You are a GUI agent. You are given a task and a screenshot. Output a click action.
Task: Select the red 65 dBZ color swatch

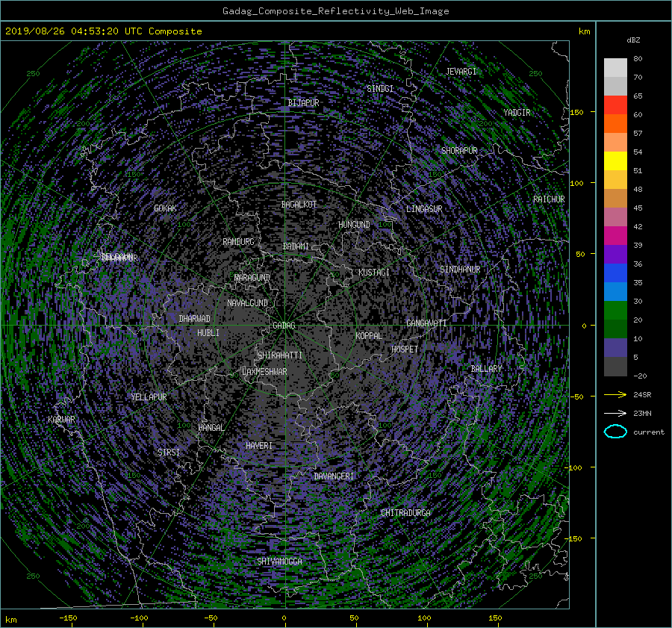615,105
